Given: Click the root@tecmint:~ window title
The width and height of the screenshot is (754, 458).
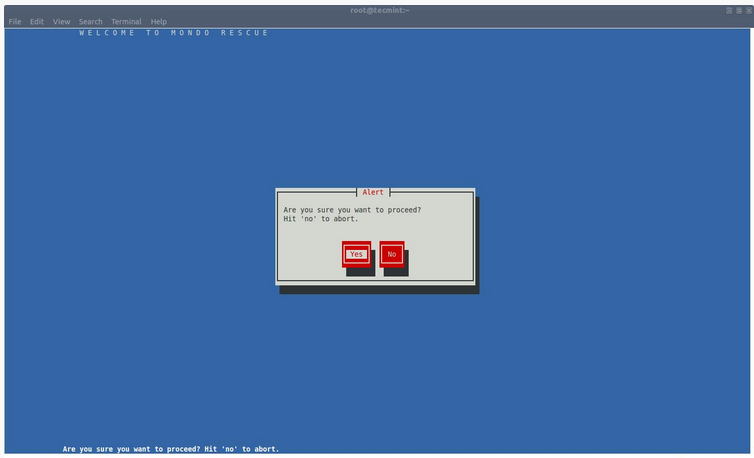Looking at the screenshot, I should [x=377, y=9].
